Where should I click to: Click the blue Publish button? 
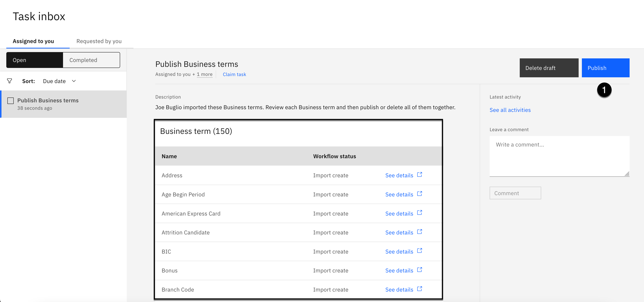605,68
